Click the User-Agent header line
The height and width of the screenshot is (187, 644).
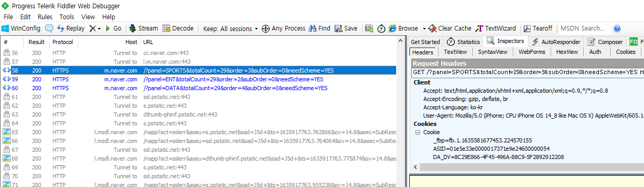(533, 116)
